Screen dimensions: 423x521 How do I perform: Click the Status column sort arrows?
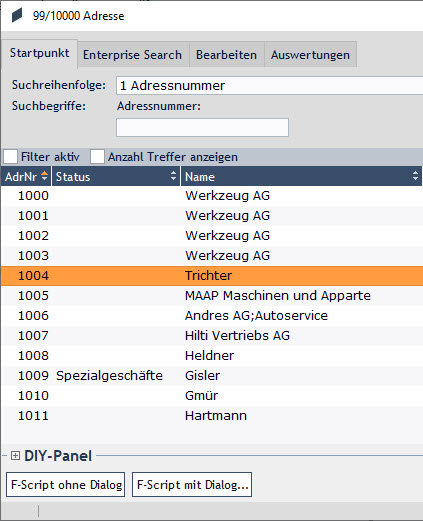pos(173,176)
